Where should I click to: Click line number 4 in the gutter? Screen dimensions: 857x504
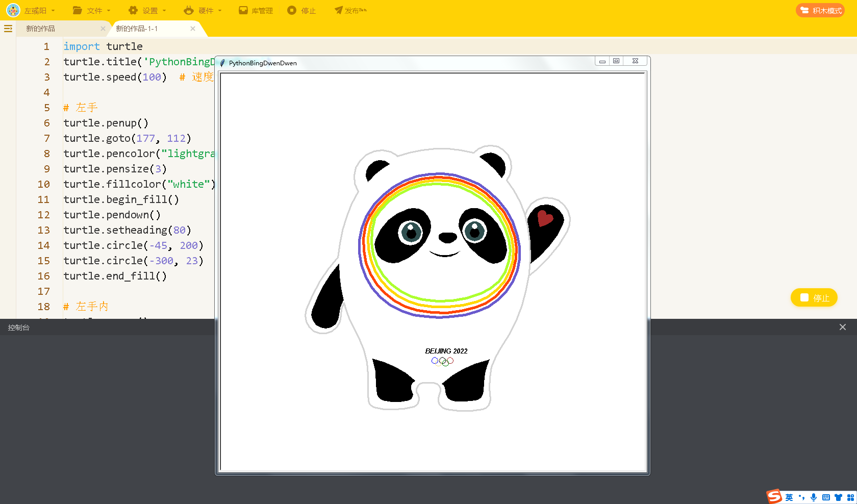(47, 92)
